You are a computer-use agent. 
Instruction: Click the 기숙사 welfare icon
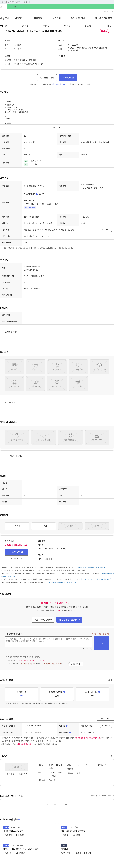(36, 367)
